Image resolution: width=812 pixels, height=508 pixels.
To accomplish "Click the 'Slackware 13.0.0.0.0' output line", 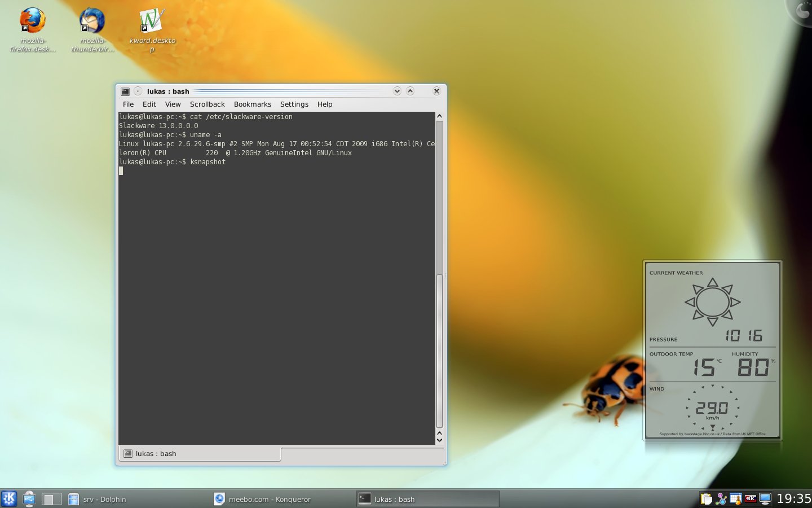I will pos(158,126).
